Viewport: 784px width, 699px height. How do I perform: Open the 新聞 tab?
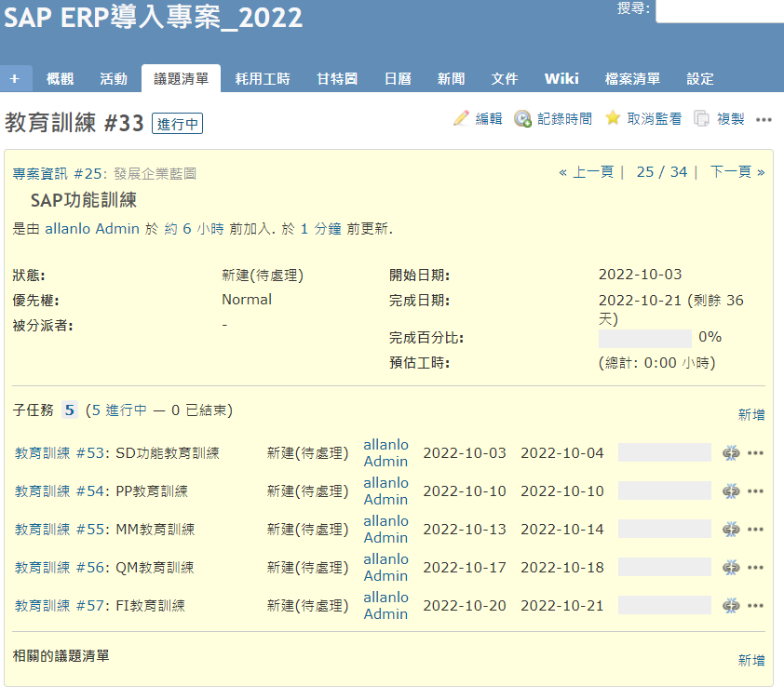click(x=451, y=78)
